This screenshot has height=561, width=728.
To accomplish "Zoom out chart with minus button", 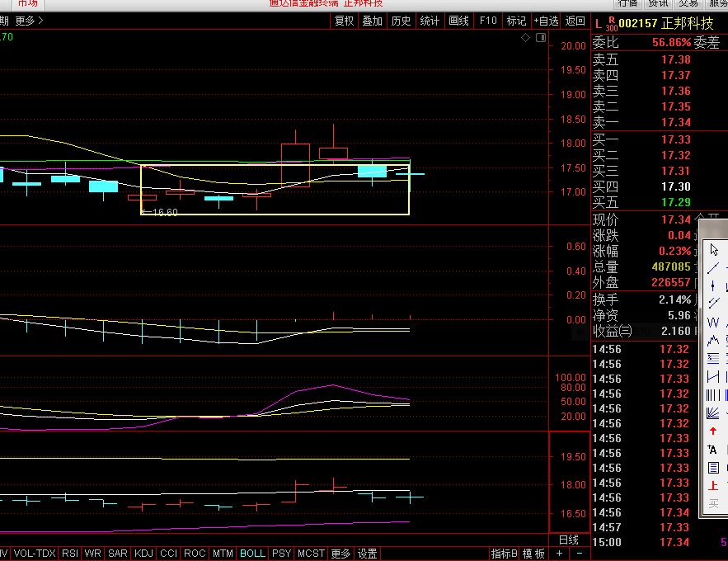I will click(x=580, y=554).
